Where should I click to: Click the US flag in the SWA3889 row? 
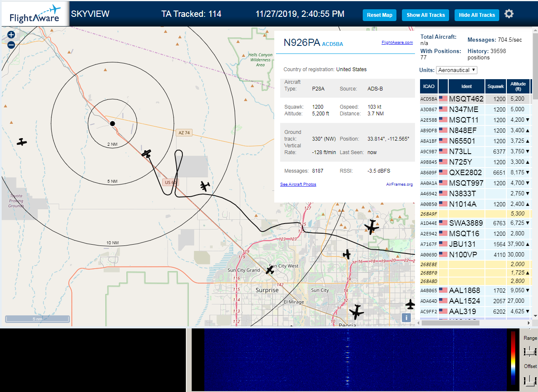pyautogui.click(x=443, y=223)
